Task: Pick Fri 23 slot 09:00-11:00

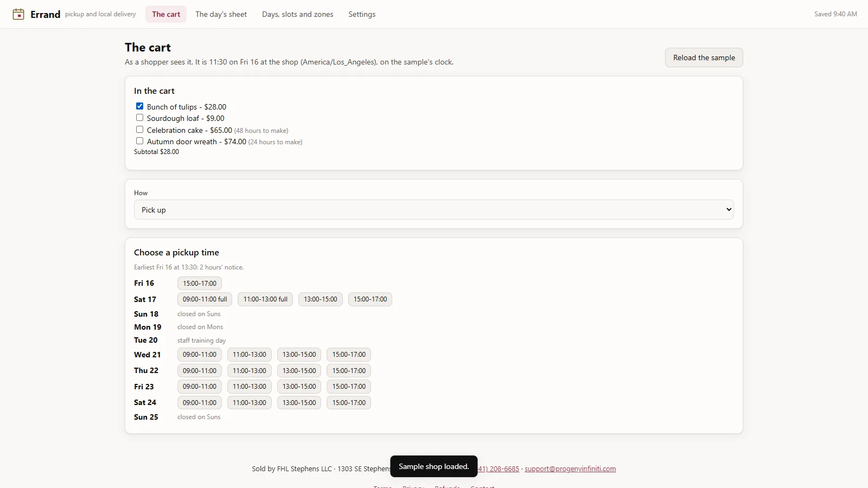Action: coord(200,387)
